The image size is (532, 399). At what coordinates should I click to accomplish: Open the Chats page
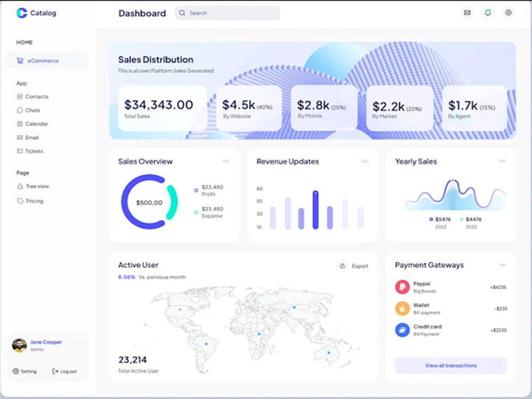tap(29, 110)
